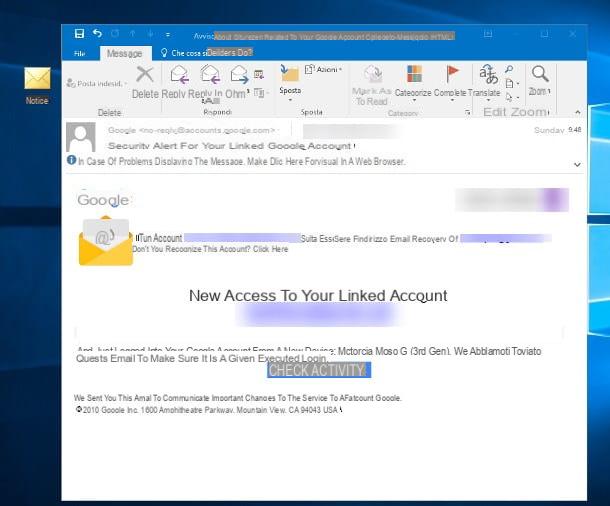Open the Translate dropdown arrow
Image resolution: width=610 pixels, height=506 pixels.
coord(489,100)
